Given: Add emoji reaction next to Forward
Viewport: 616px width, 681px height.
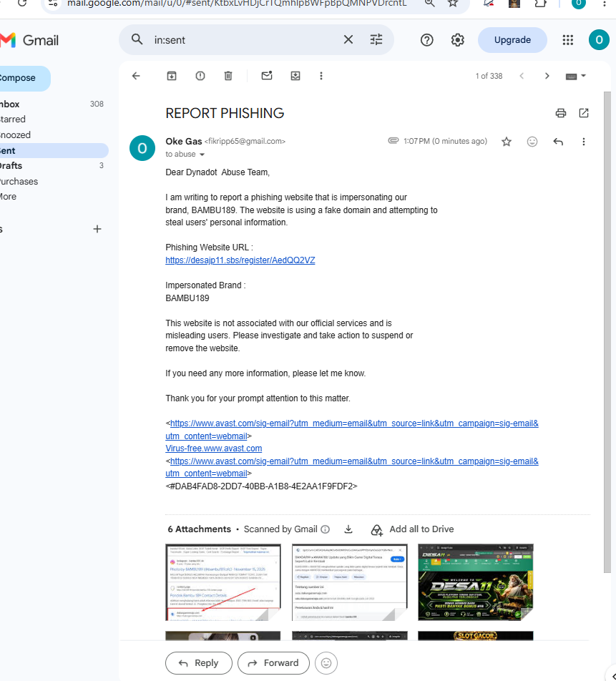Looking at the screenshot, I should click(x=326, y=663).
